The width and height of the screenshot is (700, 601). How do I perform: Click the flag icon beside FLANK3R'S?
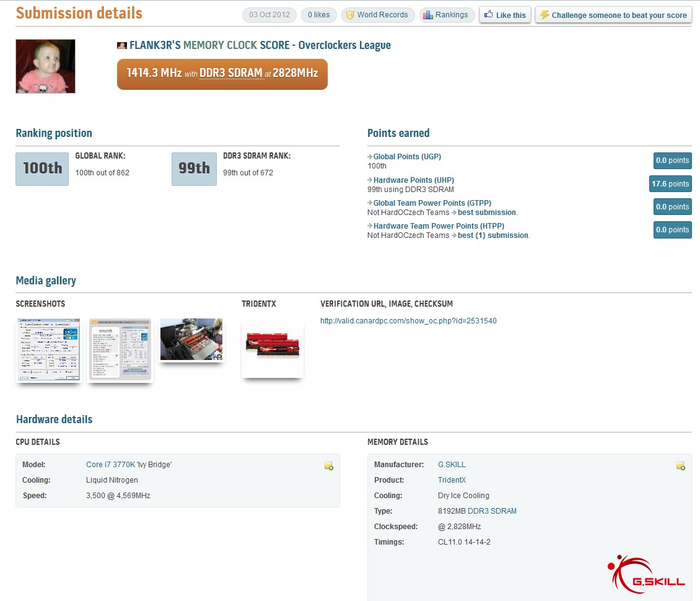[122, 46]
